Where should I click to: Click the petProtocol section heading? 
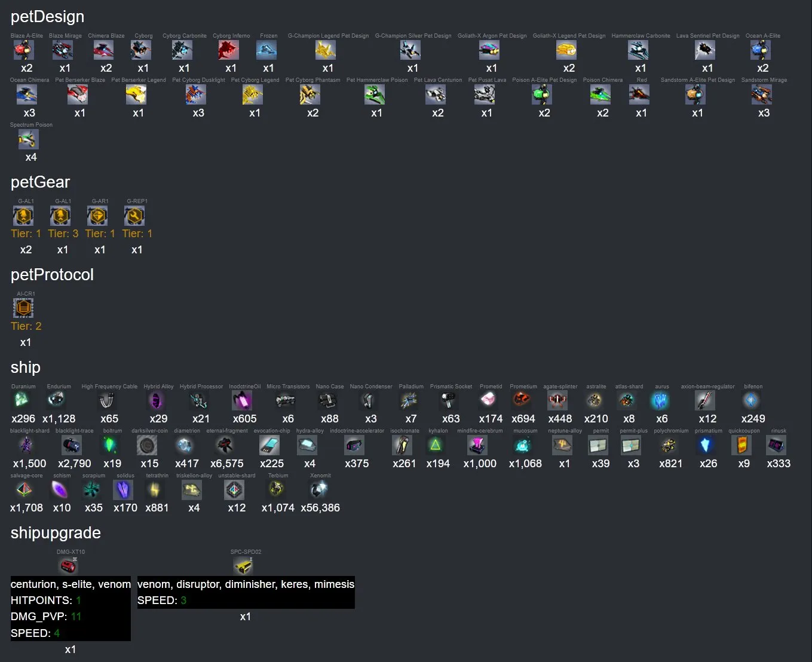click(52, 275)
